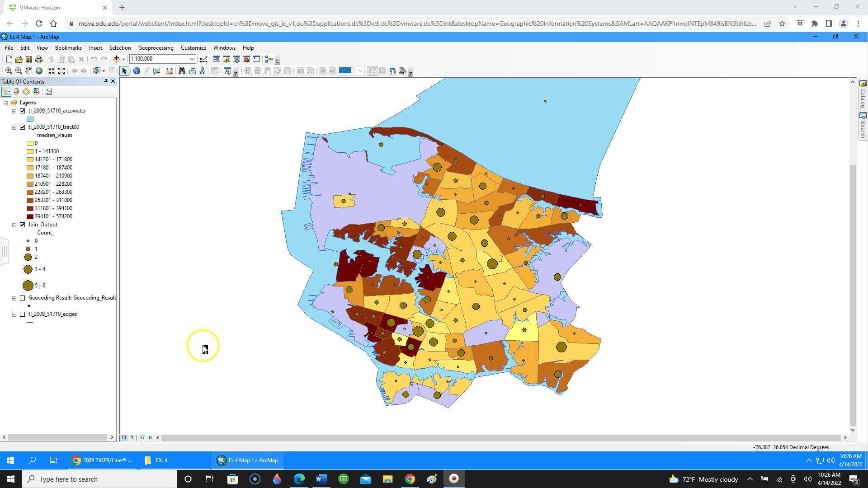Open the Geoprocessing menu
Screen dimensions: 868x488
click(x=156, y=48)
